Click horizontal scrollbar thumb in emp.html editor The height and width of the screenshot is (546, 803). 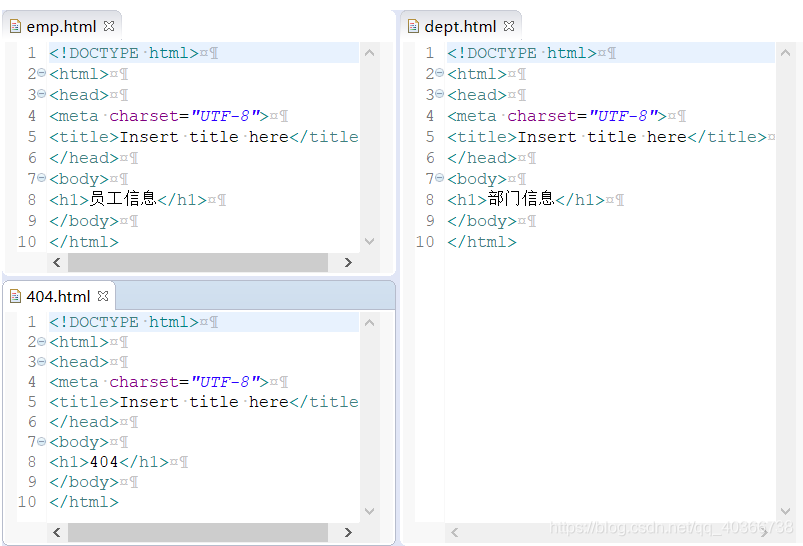click(198, 262)
